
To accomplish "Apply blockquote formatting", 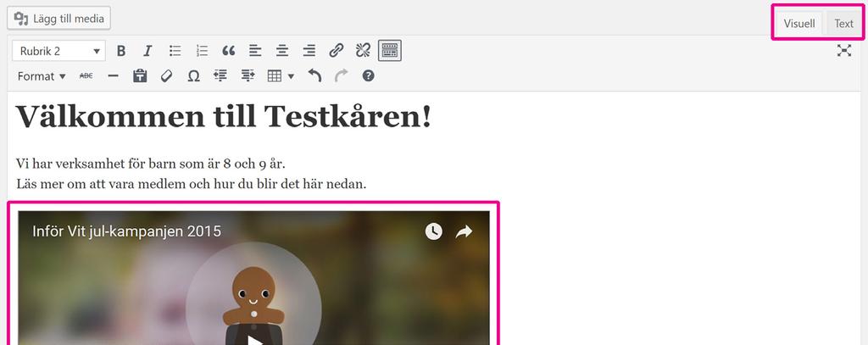I will [x=229, y=51].
